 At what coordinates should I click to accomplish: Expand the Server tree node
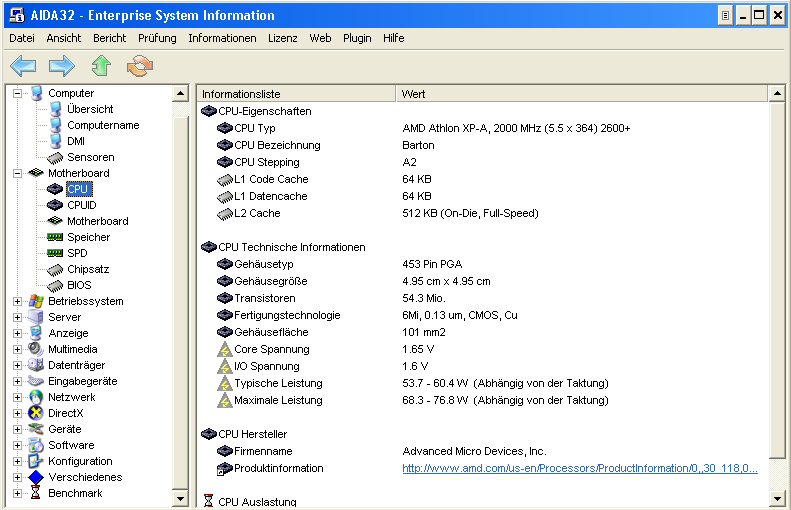[18, 317]
